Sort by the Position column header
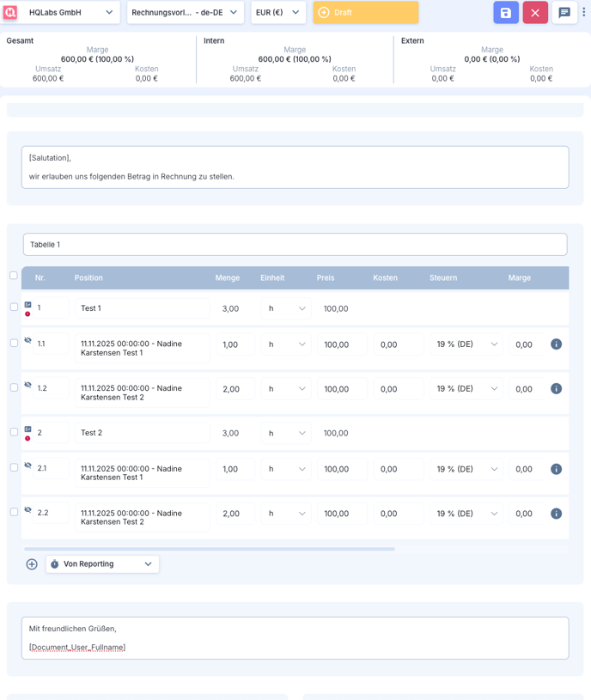The width and height of the screenshot is (591, 700). coord(88,278)
